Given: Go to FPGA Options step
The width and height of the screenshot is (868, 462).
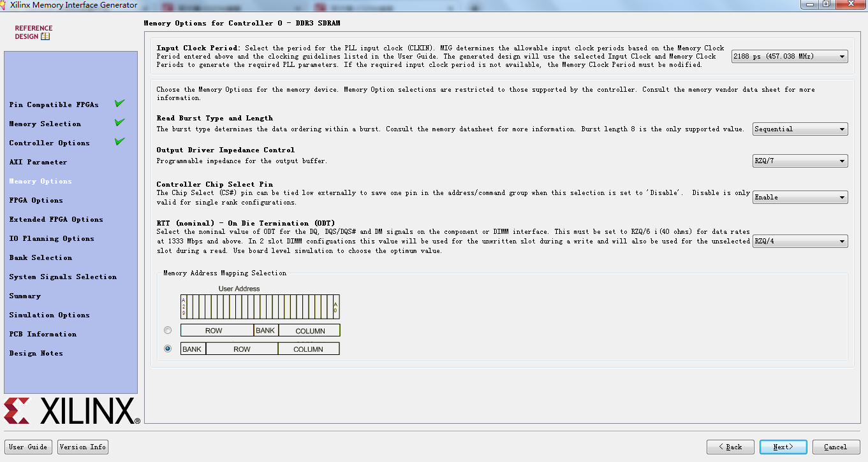Looking at the screenshot, I should click(x=36, y=200).
